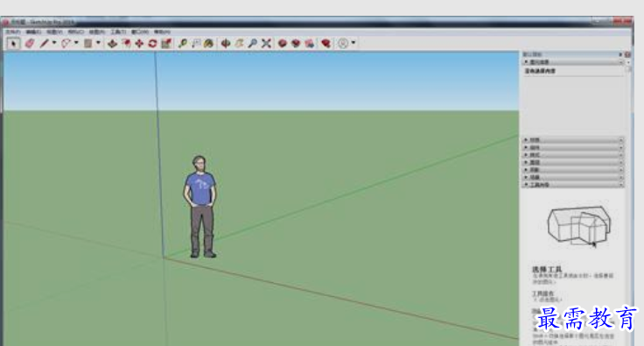Select the Tape Measure tool
Screen dimensions: 644x346
click(182, 43)
